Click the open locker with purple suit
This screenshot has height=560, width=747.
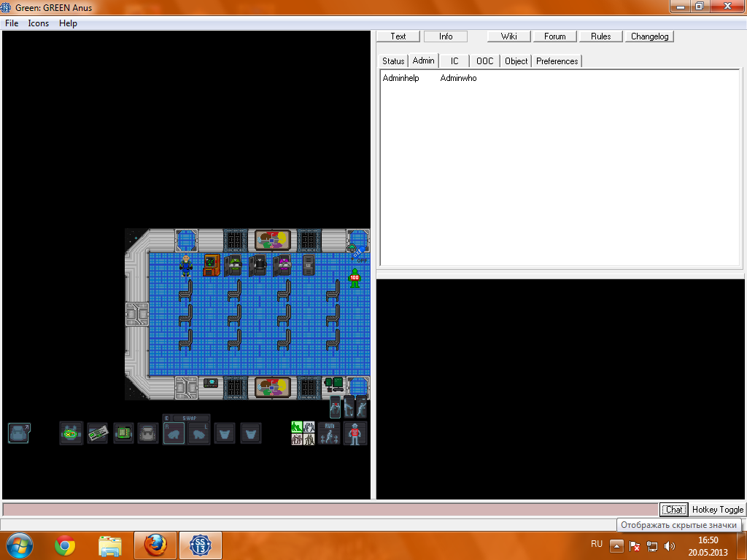(x=283, y=265)
